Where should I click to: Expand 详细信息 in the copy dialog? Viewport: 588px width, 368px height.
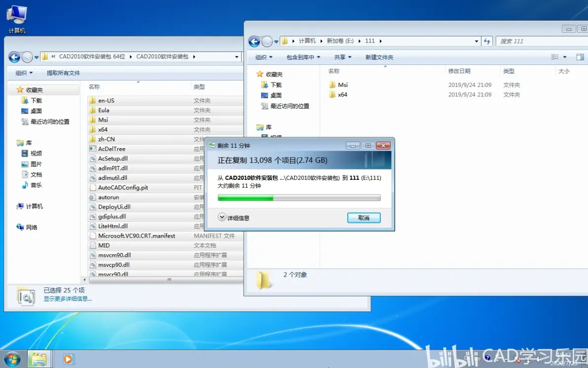click(x=234, y=218)
